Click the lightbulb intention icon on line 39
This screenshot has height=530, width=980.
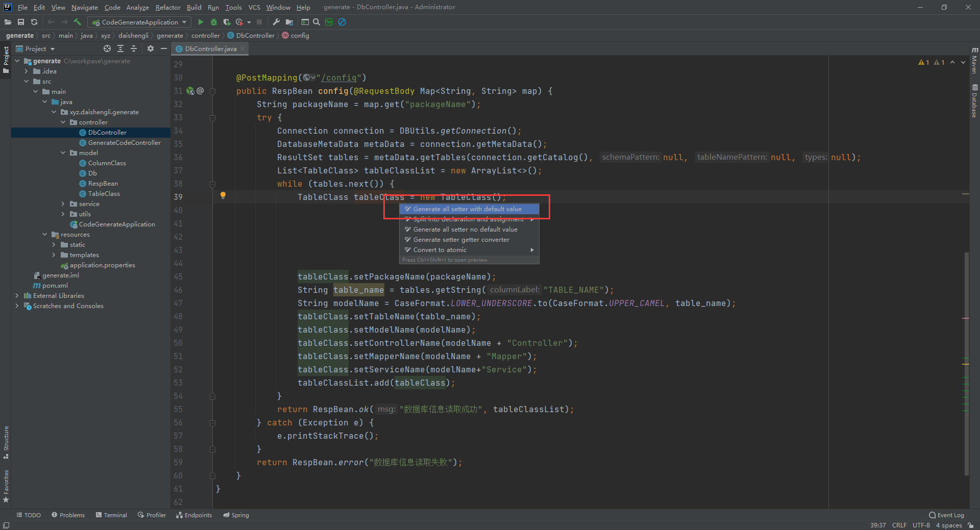[223, 195]
